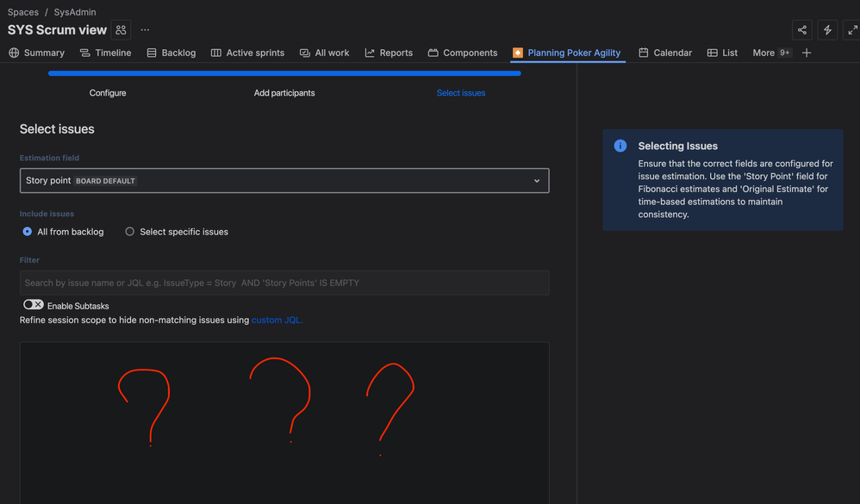Click the Filter JQL search field
Image resolution: width=860 pixels, height=504 pixels.
[284, 283]
